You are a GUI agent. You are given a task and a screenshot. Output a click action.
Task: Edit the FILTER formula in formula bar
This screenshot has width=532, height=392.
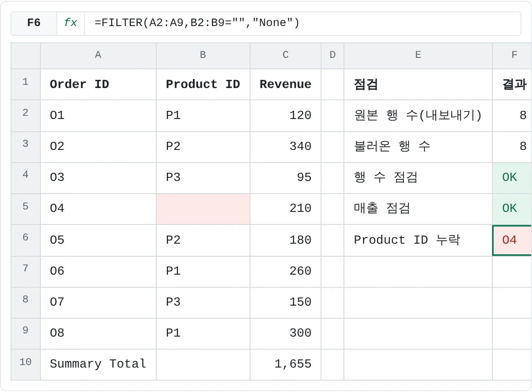click(302, 23)
